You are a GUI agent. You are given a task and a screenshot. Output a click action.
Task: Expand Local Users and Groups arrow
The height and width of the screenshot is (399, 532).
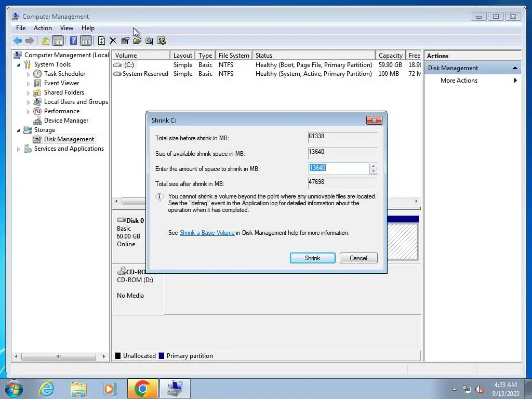pyautogui.click(x=28, y=102)
